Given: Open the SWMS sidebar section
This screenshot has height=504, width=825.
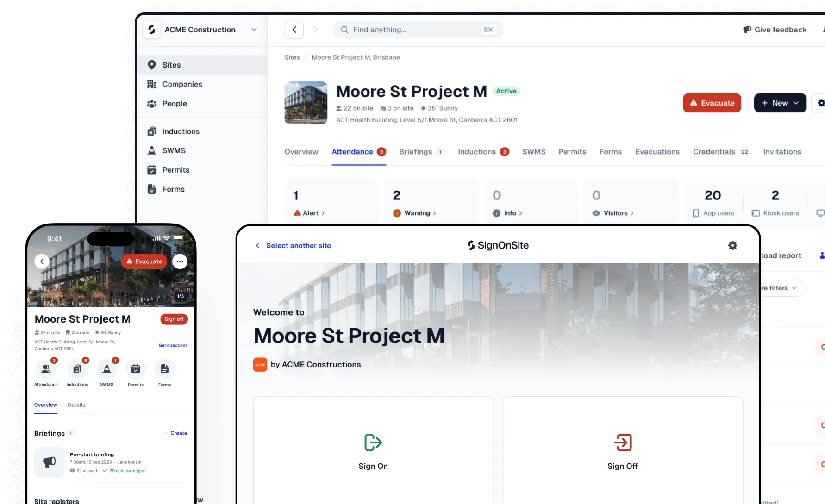Looking at the screenshot, I should pos(174,150).
